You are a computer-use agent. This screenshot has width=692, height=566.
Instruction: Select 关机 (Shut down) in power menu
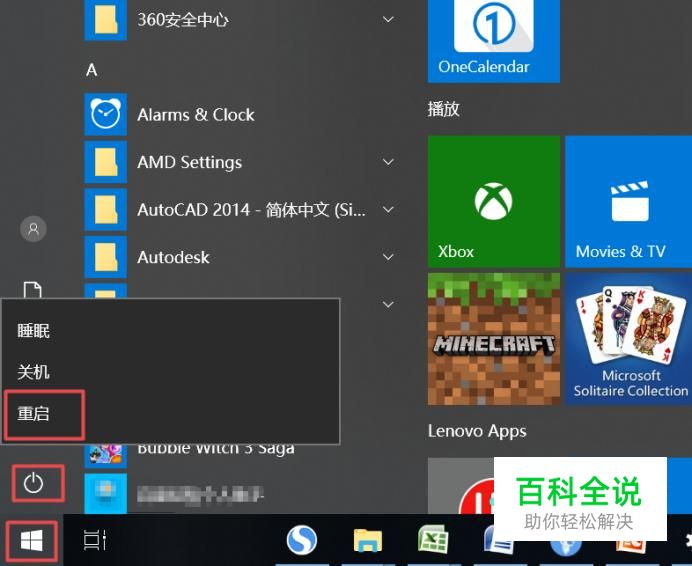coord(34,372)
